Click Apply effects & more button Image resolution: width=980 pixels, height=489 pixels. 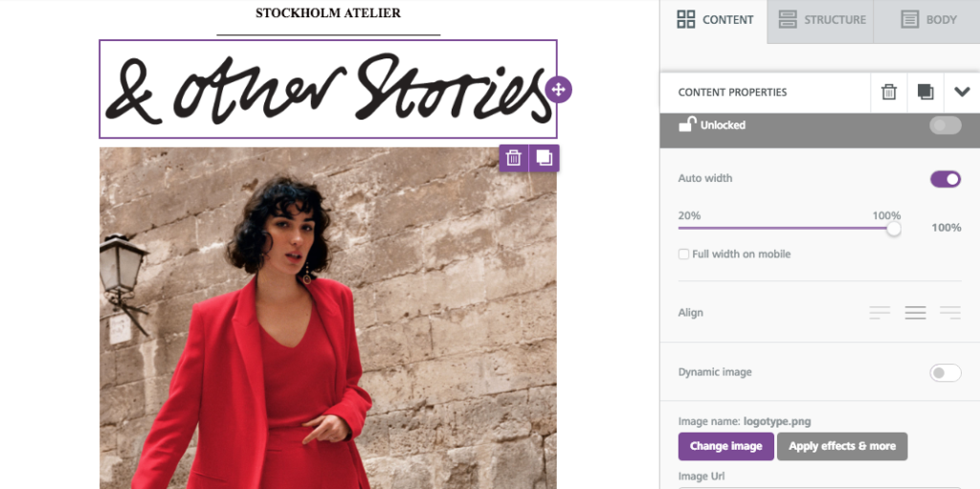pyautogui.click(x=841, y=446)
